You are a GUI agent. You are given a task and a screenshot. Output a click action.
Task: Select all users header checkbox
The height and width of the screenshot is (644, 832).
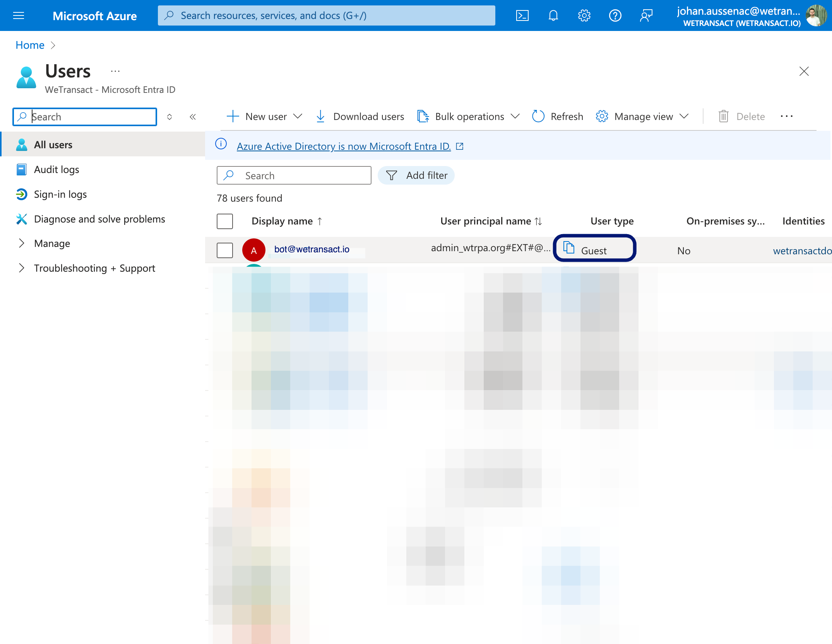click(225, 221)
